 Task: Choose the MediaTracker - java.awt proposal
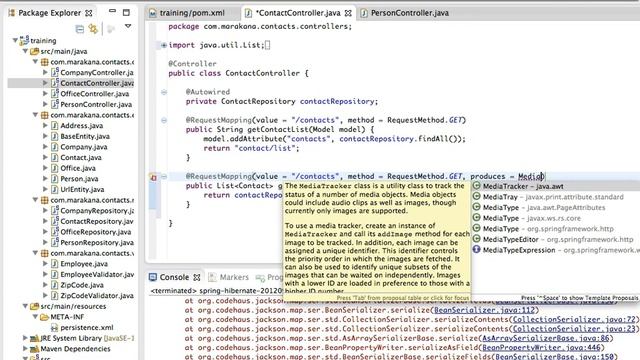click(556, 186)
